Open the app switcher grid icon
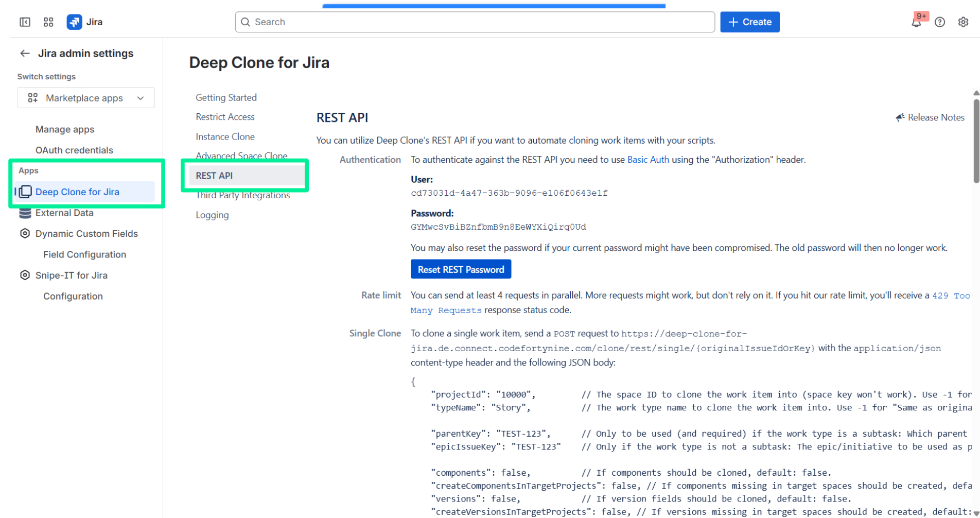 pyautogui.click(x=48, y=22)
